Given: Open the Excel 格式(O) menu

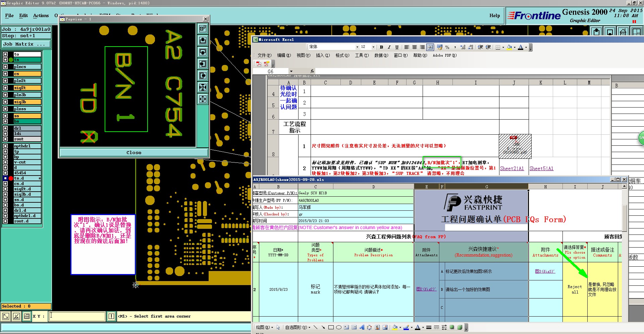Looking at the screenshot, I should click(342, 55).
